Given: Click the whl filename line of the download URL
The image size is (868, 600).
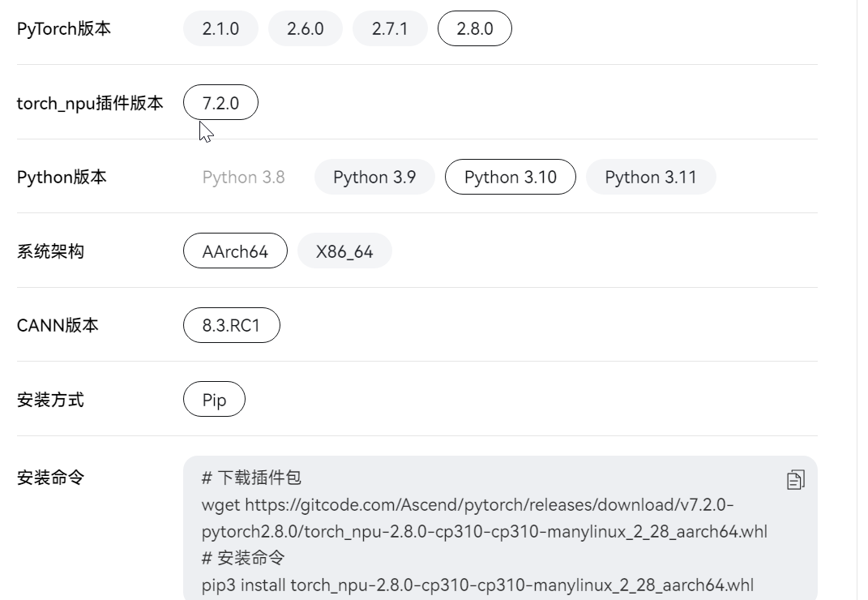Looking at the screenshot, I should pos(485,531).
